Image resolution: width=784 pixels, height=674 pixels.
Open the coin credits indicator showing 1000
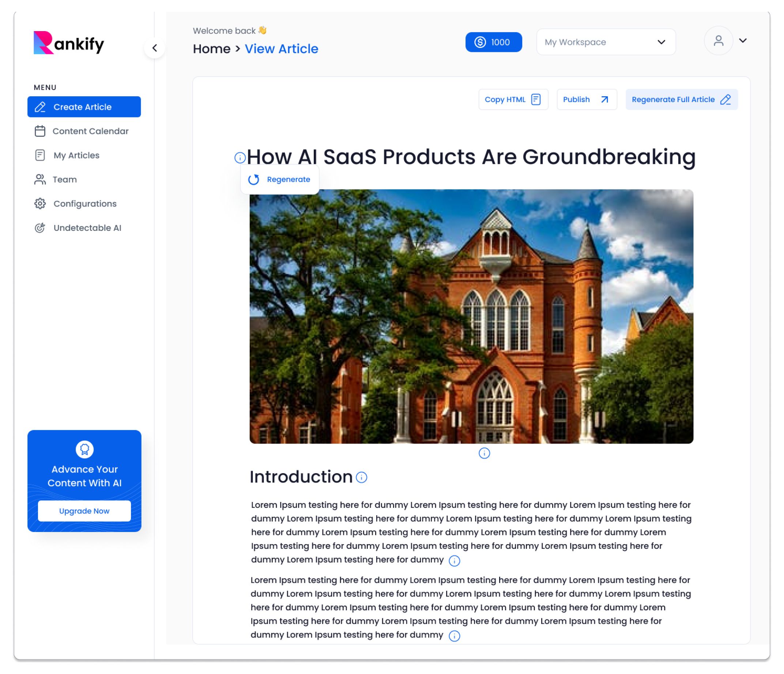493,42
